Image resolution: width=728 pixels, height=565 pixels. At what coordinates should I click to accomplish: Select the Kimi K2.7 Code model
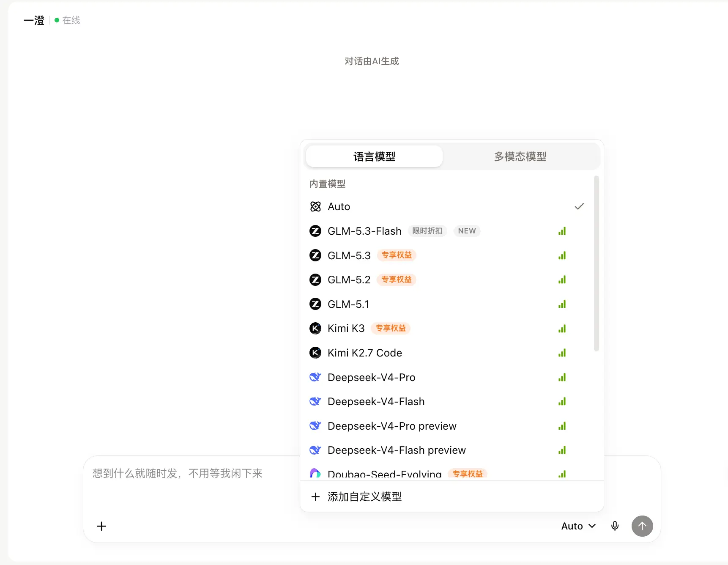[x=448, y=353]
